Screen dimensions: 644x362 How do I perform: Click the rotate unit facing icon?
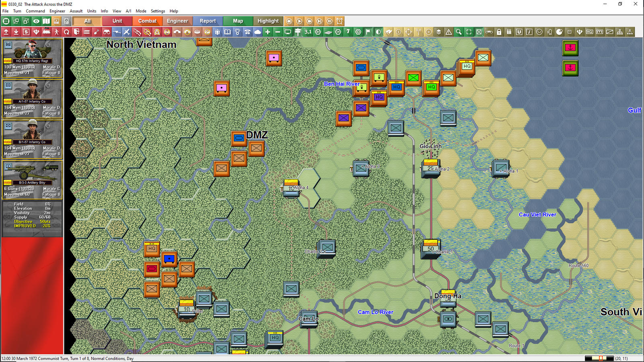66,32
